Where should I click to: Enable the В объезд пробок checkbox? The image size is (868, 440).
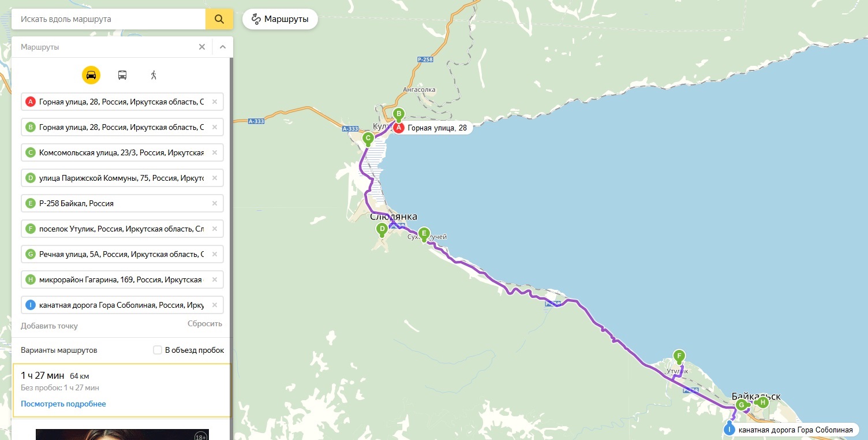pos(158,350)
